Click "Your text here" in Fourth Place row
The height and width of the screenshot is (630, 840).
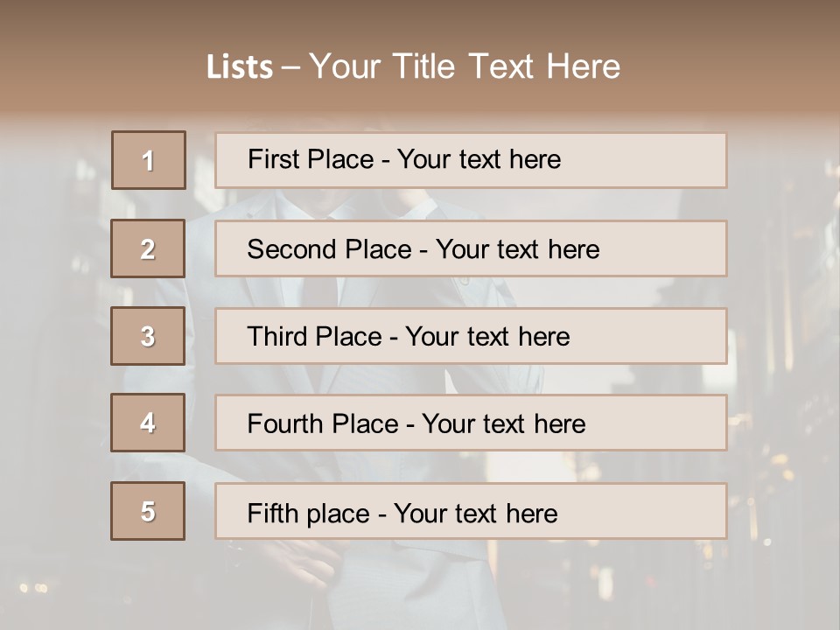pyautogui.click(x=503, y=424)
